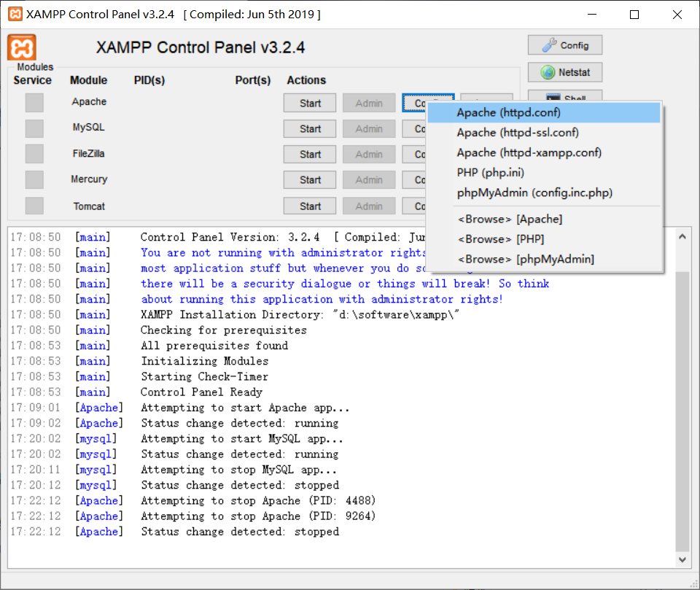Click log line 'Attempting to stop MySQL app...'
The height and width of the screenshot is (590, 700).
pyautogui.click(x=239, y=470)
